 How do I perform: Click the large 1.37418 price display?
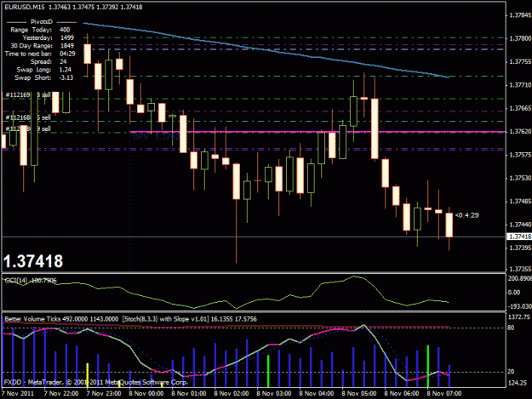point(33,261)
